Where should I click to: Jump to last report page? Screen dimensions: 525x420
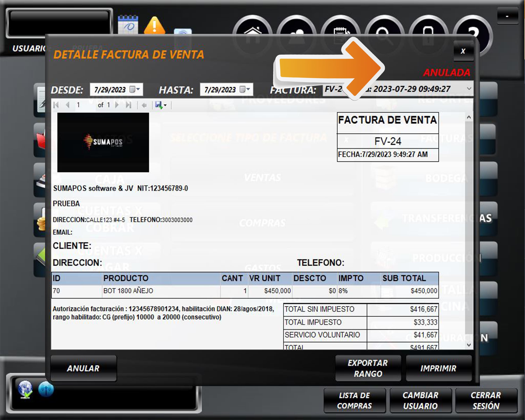128,105
